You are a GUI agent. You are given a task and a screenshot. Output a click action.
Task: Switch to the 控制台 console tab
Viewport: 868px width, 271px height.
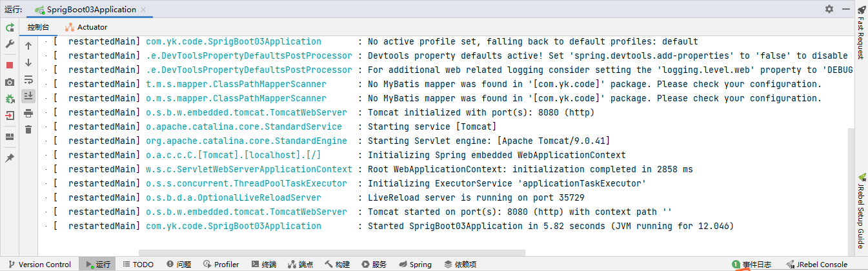point(38,27)
